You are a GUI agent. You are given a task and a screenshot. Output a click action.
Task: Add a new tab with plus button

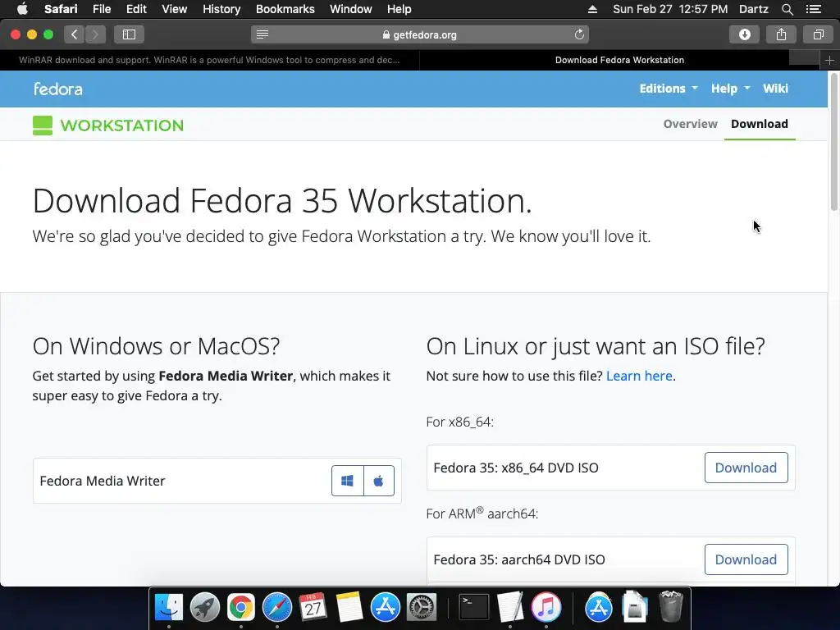[x=829, y=61]
